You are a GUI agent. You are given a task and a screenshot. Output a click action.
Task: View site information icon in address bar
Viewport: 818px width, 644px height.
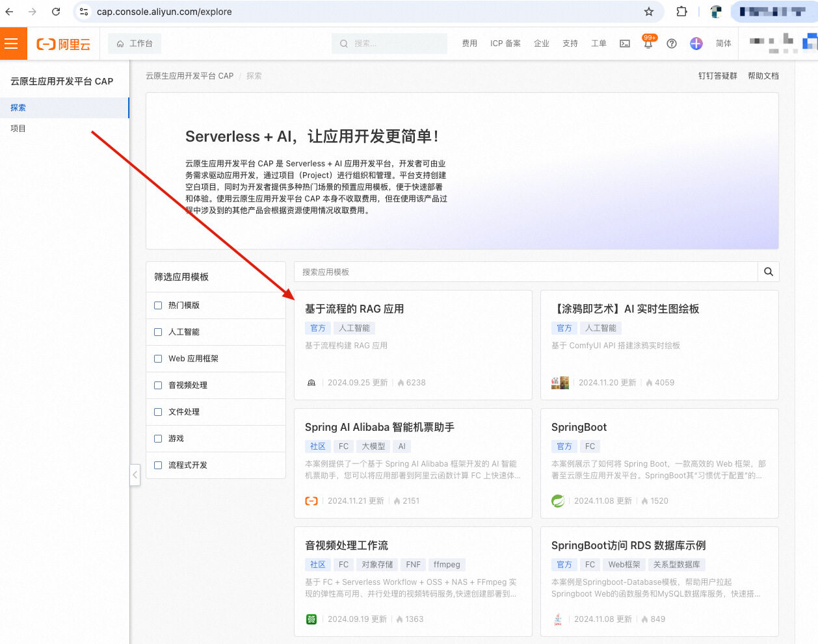tap(84, 12)
